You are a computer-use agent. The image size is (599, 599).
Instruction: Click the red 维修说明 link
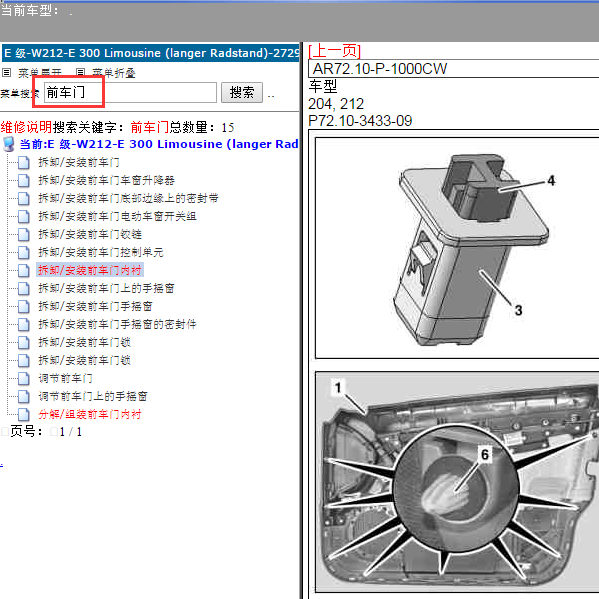coord(26,127)
